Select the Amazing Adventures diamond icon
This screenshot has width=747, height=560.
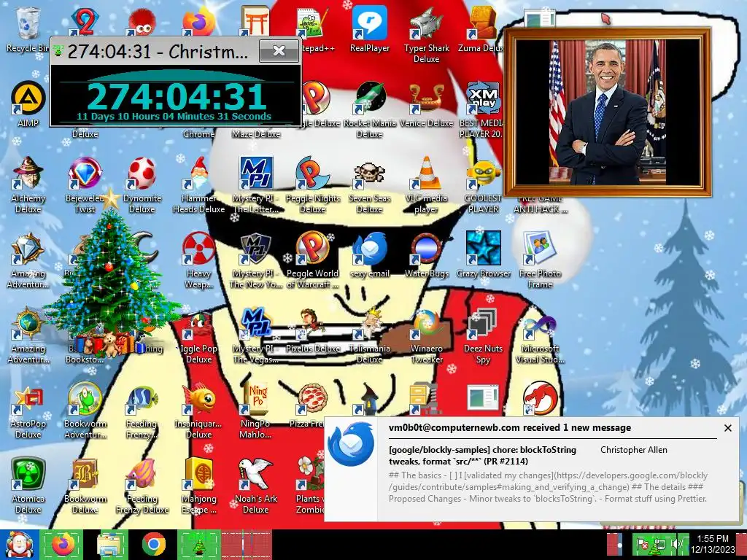(x=28, y=260)
